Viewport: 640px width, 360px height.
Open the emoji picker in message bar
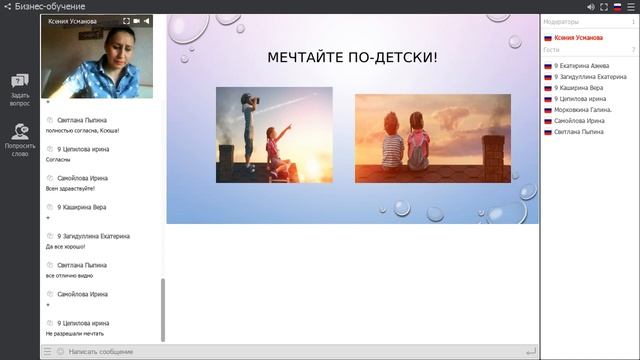click(x=60, y=351)
